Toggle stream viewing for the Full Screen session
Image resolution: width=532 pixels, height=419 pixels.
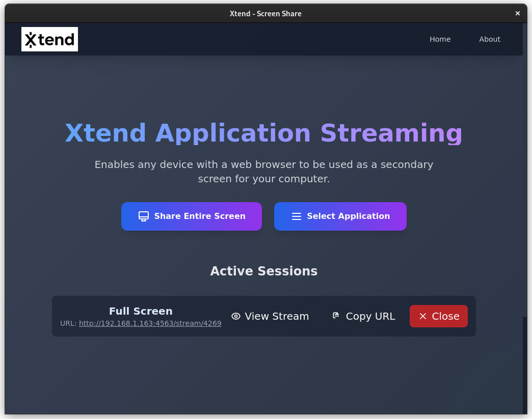click(x=270, y=316)
